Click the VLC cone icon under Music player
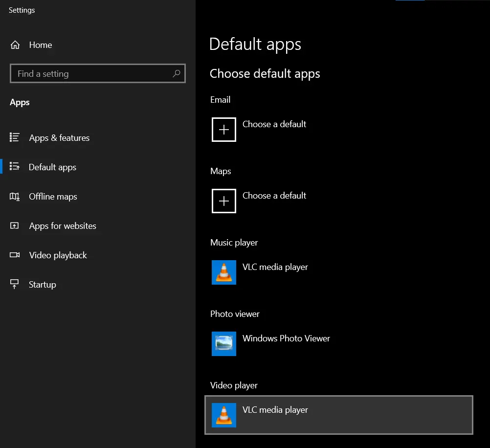The image size is (490, 448). pyautogui.click(x=224, y=272)
